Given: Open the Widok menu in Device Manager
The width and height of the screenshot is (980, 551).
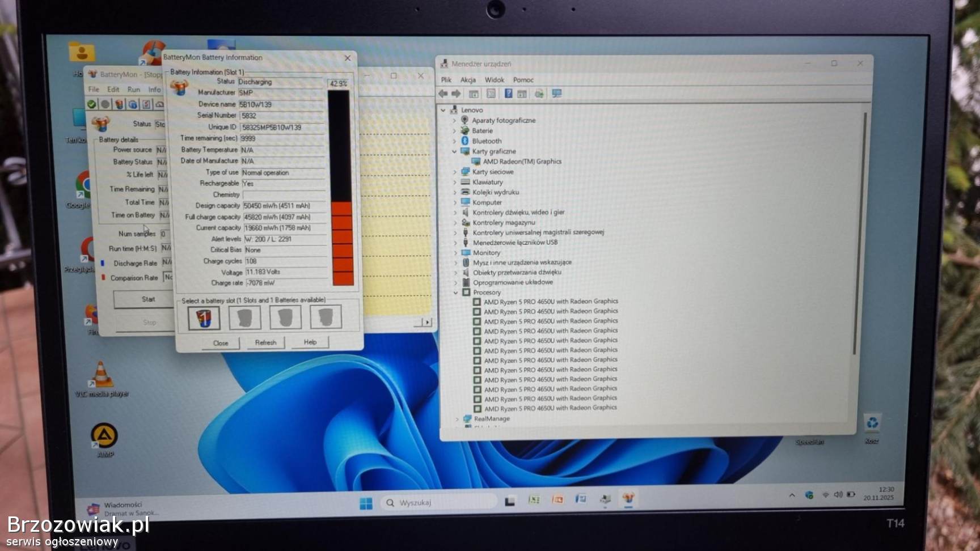Looking at the screenshot, I should point(494,80).
